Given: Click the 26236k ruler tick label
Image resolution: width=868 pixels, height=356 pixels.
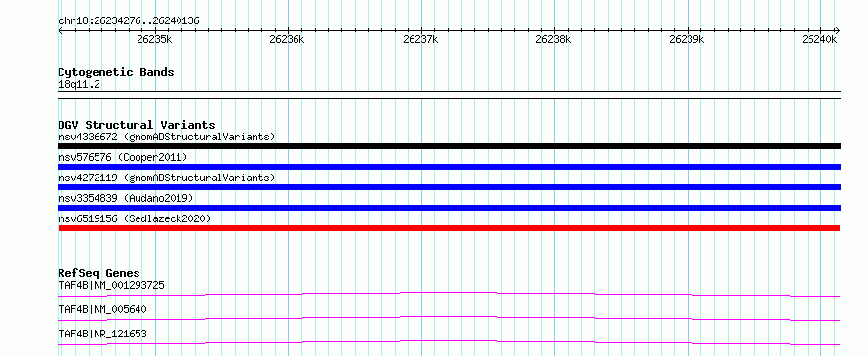Looking at the screenshot, I should coord(287,40).
